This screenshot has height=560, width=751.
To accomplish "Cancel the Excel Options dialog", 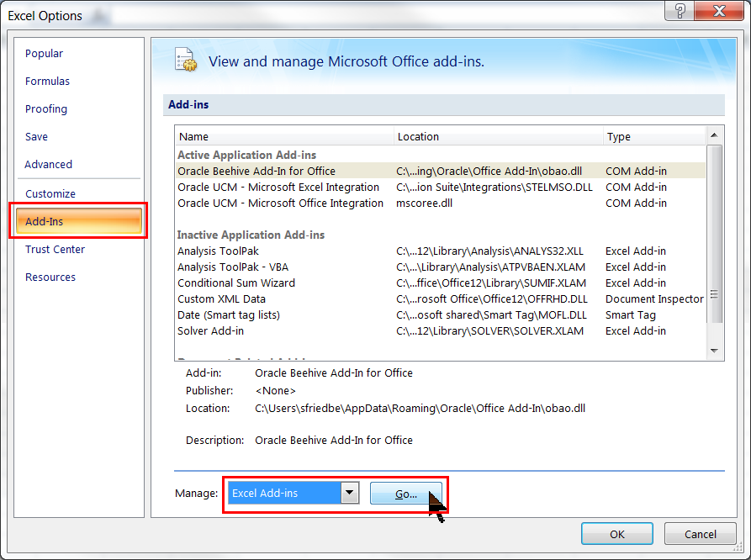I will tap(700, 534).
